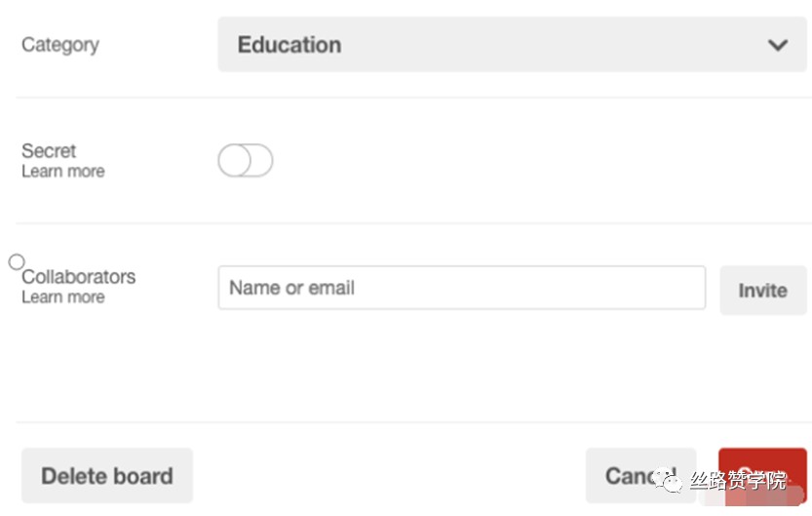Open Learn more link under Collaborators

pyautogui.click(x=63, y=298)
